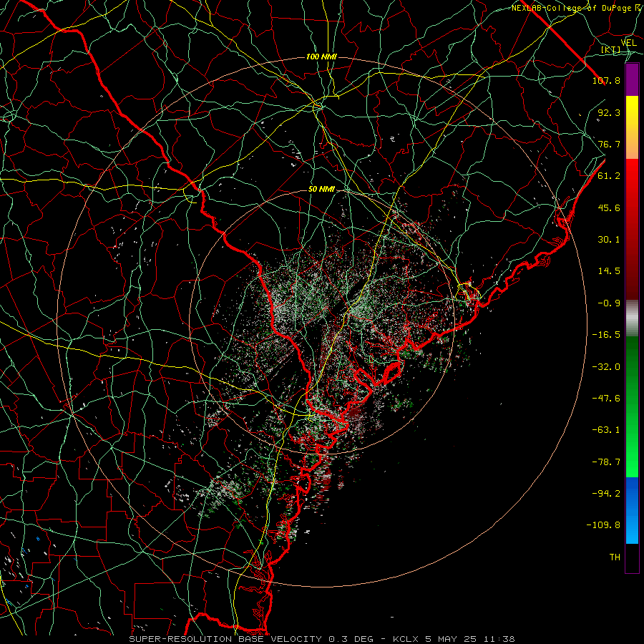This screenshot has height=644, width=644.
Task: Select the -78.7 legend value
Action: (606, 462)
